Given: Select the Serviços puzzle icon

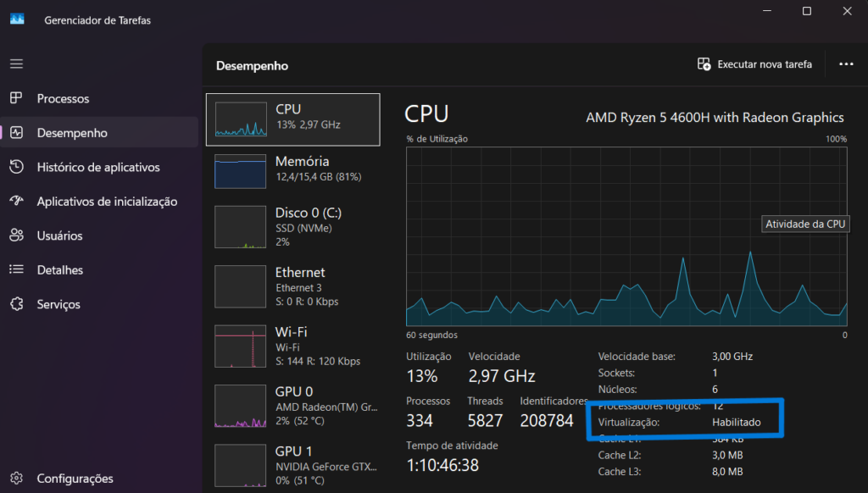Looking at the screenshot, I should 16,304.
